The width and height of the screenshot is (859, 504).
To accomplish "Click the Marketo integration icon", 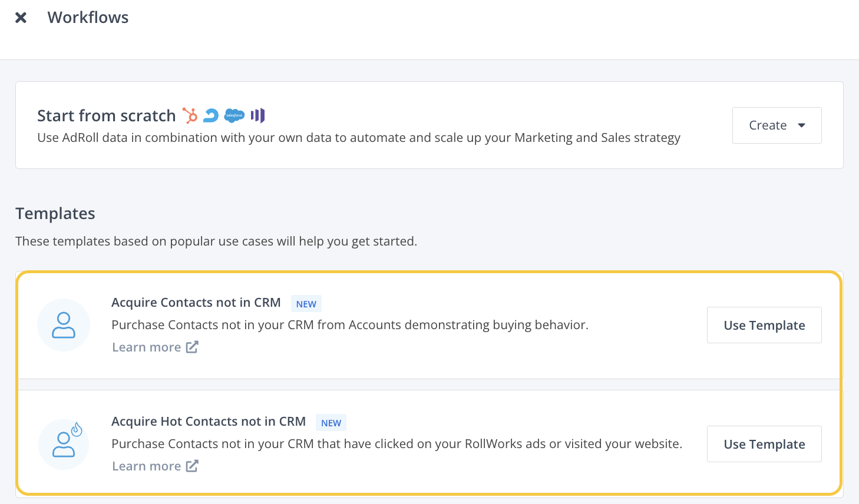I will coord(257,115).
